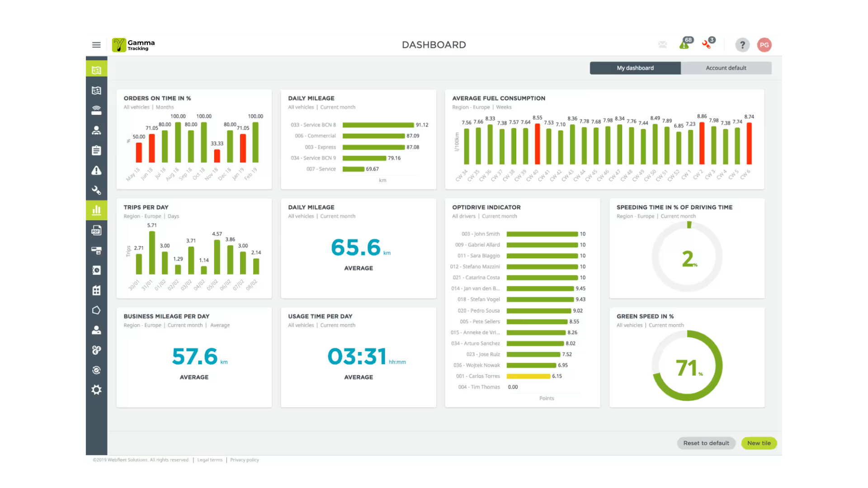Screen dimensions: 868x488
Task: Open the help question mark icon
Action: 742,45
